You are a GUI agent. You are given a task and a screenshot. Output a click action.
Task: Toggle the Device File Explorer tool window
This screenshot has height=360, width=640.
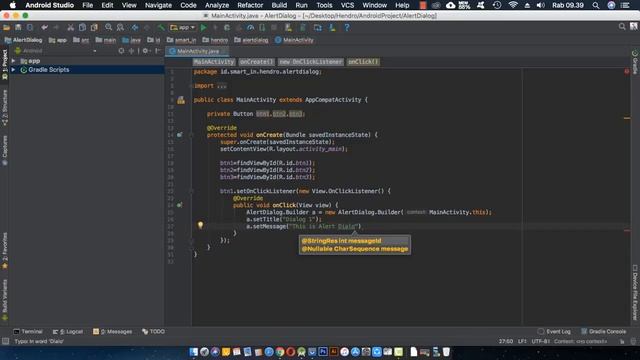[635, 293]
